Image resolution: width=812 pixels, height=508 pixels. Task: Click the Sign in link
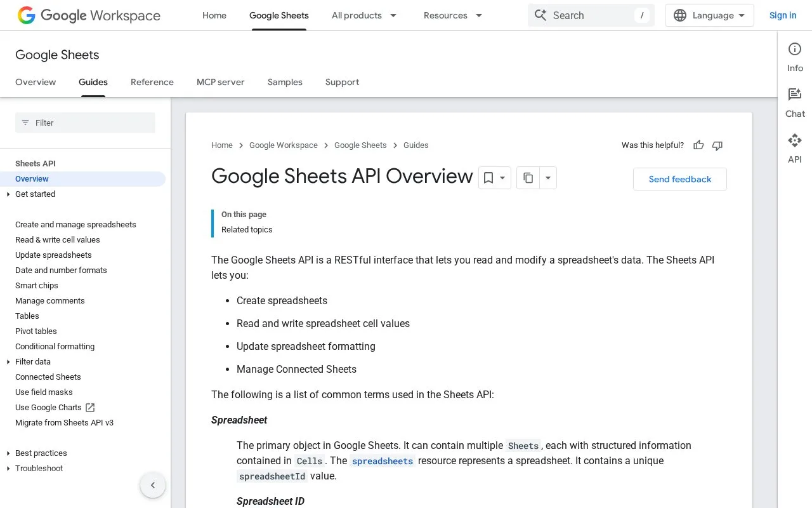783,15
